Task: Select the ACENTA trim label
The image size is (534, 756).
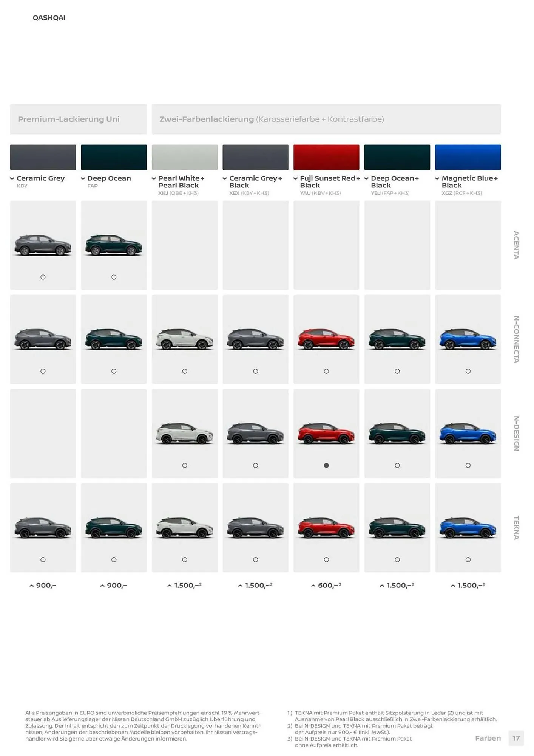Action: click(x=516, y=245)
